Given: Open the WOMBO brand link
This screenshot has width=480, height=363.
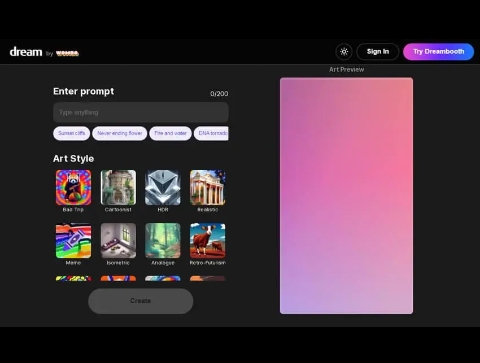Looking at the screenshot, I should 67,53.
